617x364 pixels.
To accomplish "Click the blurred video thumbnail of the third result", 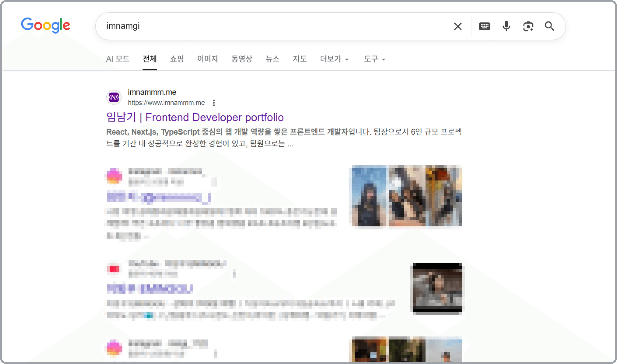I will click(438, 288).
